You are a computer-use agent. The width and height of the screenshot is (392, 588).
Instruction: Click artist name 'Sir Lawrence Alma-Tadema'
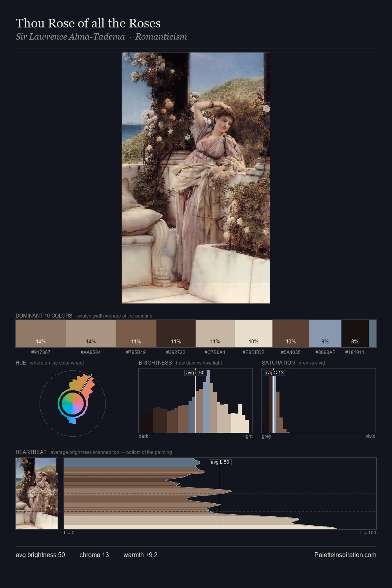point(70,37)
